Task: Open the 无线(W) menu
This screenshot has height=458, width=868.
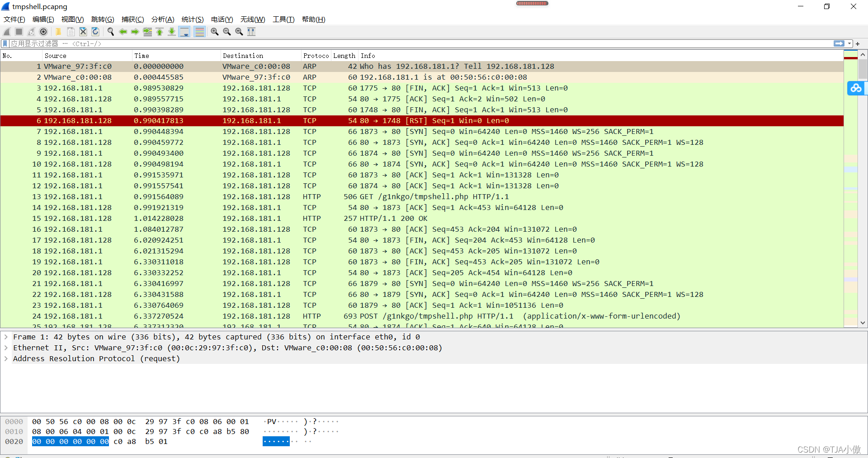Action: click(253, 19)
